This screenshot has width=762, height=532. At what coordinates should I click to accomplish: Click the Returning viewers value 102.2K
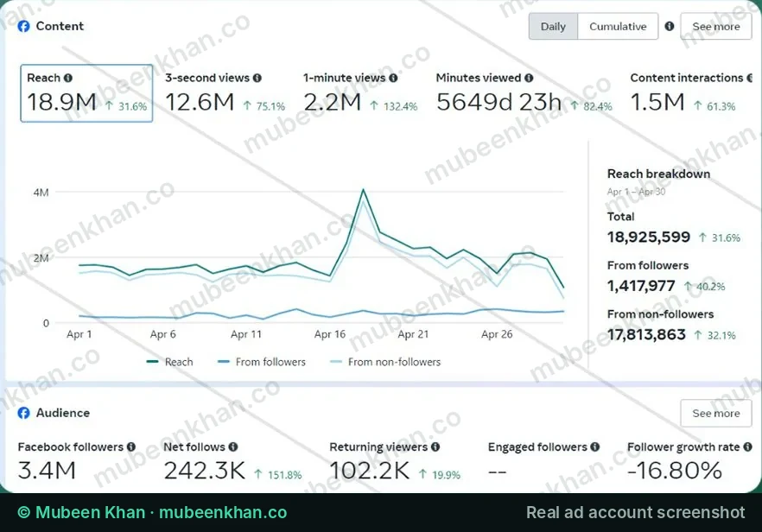pyautogui.click(x=370, y=471)
